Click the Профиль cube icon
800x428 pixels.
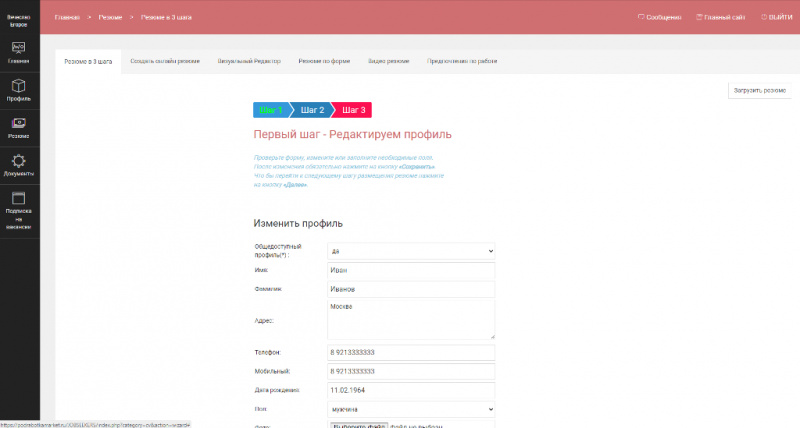point(19,89)
